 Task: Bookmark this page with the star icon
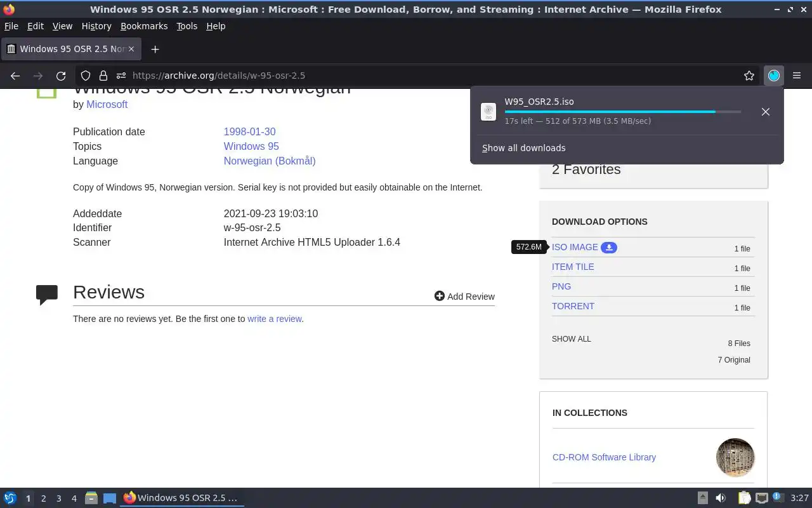(x=749, y=76)
